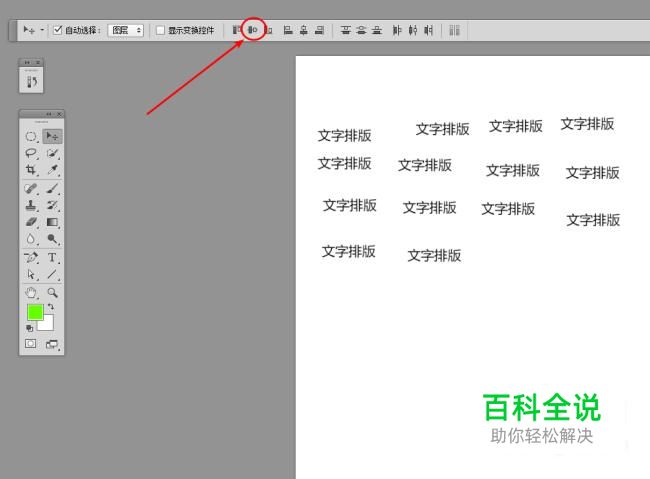Select the Line tool

pyautogui.click(x=52, y=274)
